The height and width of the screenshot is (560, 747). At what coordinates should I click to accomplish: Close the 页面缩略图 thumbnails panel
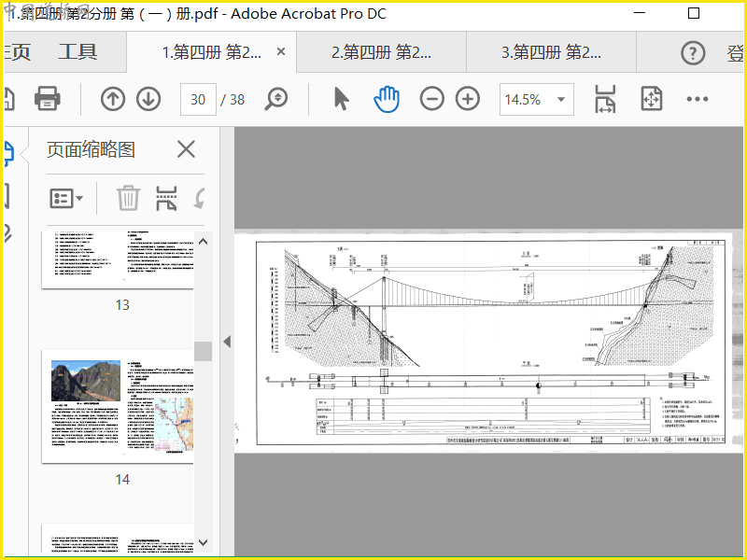point(186,149)
